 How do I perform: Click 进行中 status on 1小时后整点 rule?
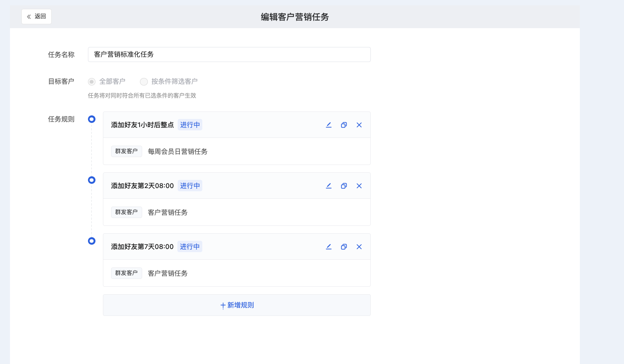coord(190,125)
